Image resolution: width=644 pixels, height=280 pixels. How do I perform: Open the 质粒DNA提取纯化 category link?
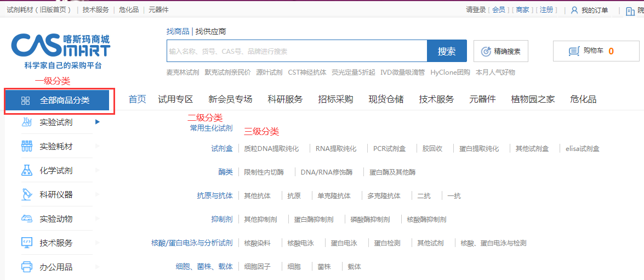pos(271,149)
